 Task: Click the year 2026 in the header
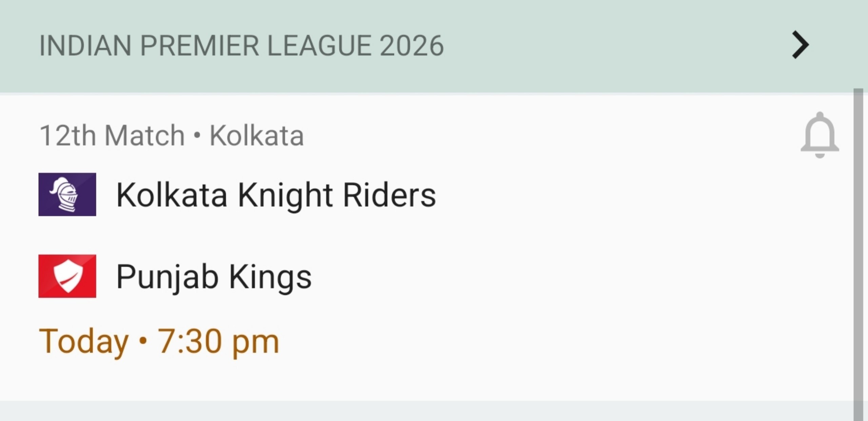(x=411, y=46)
